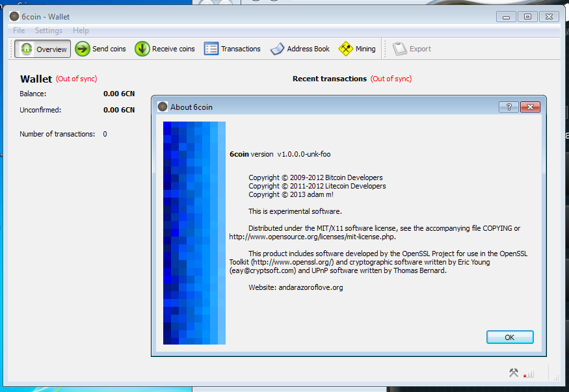The image size is (569, 392).
Task: Click Copyright 2013 adam m! line
Action: pos(291,194)
